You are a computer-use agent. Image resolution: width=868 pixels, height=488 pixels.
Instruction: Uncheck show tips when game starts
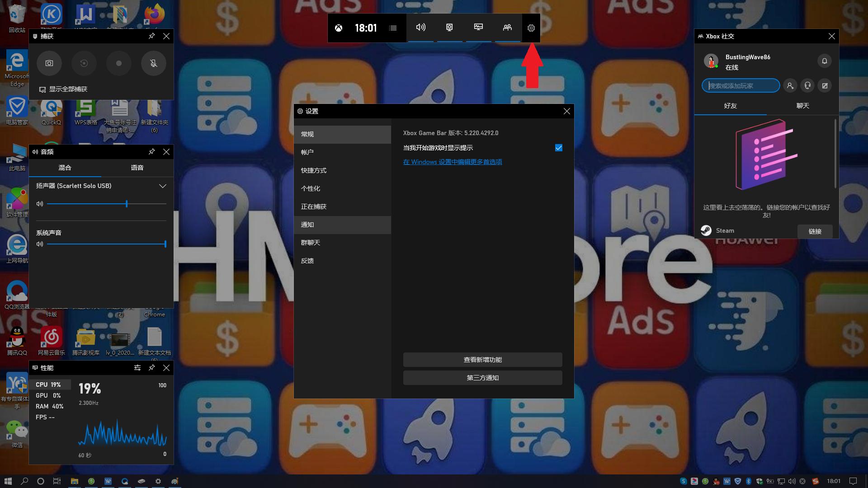pyautogui.click(x=559, y=148)
